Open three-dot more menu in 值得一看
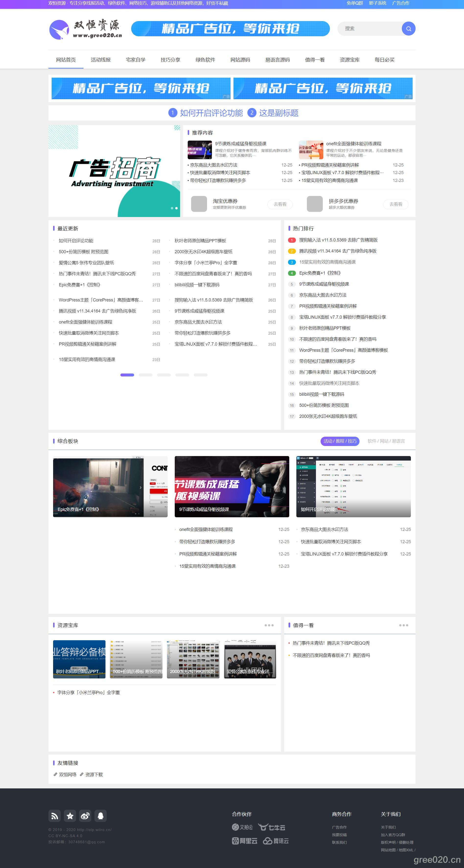Viewport: 464px width, 868px height. point(403,625)
